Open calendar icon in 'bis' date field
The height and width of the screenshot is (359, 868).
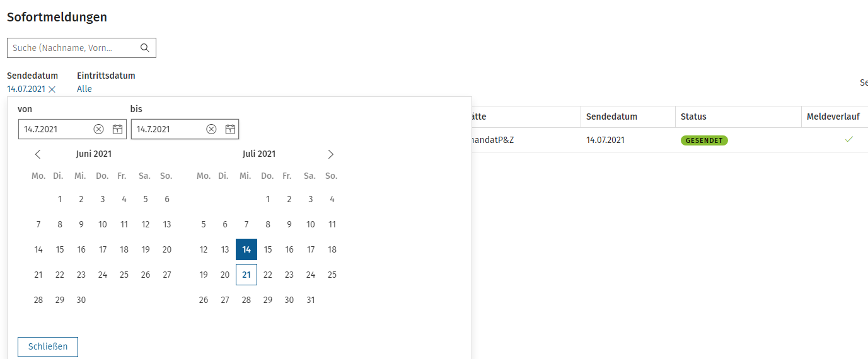pos(230,129)
